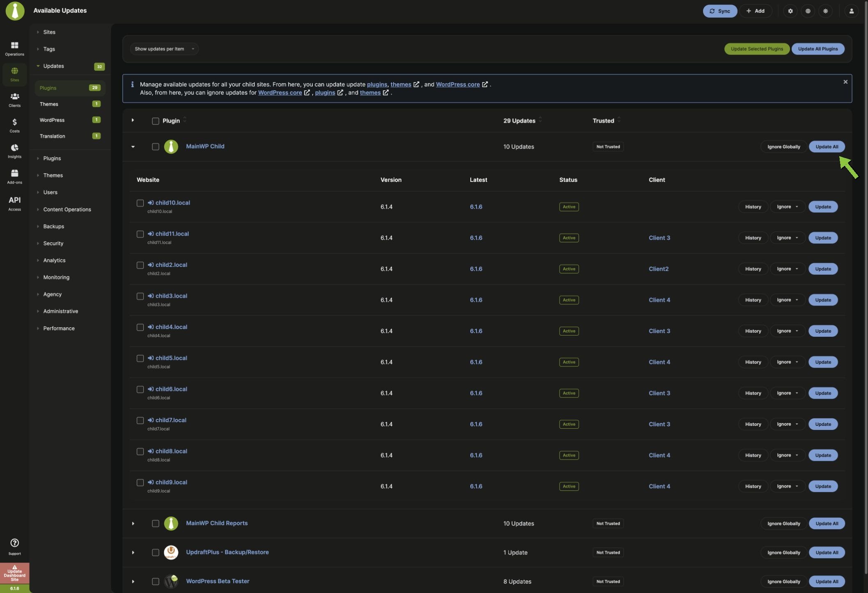Open the Clients section icon

14,99
